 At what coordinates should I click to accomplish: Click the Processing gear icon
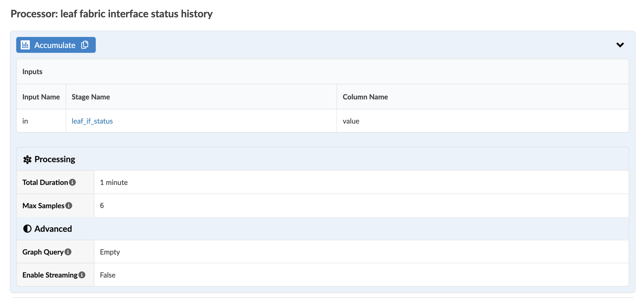point(27,159)
